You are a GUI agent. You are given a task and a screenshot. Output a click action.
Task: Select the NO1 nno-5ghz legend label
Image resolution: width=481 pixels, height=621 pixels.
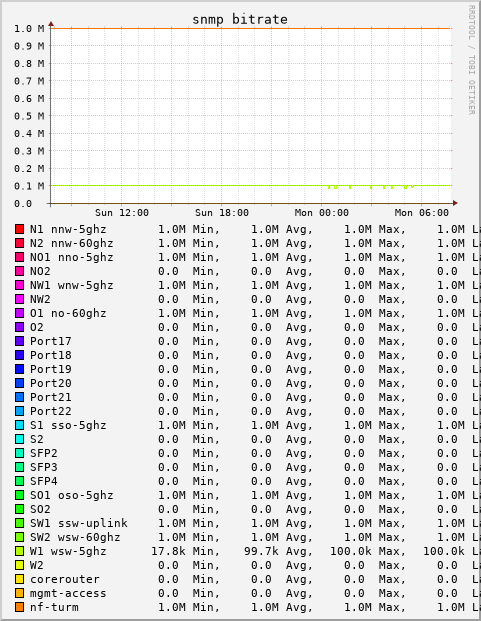72,257
